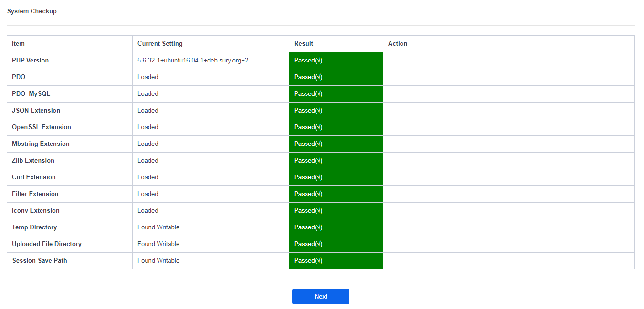Screen dimensions: 644x309
Task: Select the 'PDO_MySQL' item label
Action: pos(31,93)
